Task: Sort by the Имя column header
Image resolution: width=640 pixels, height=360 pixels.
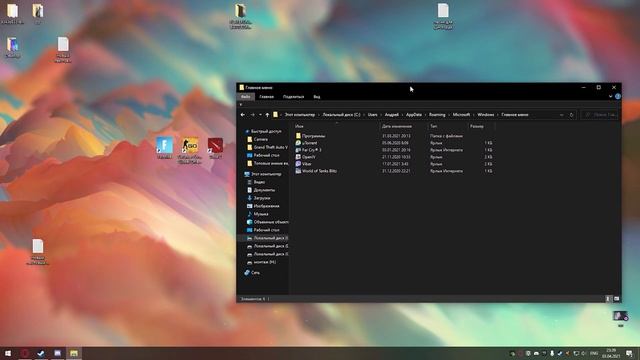Action: pyautogui.click(x=299, y=127)
